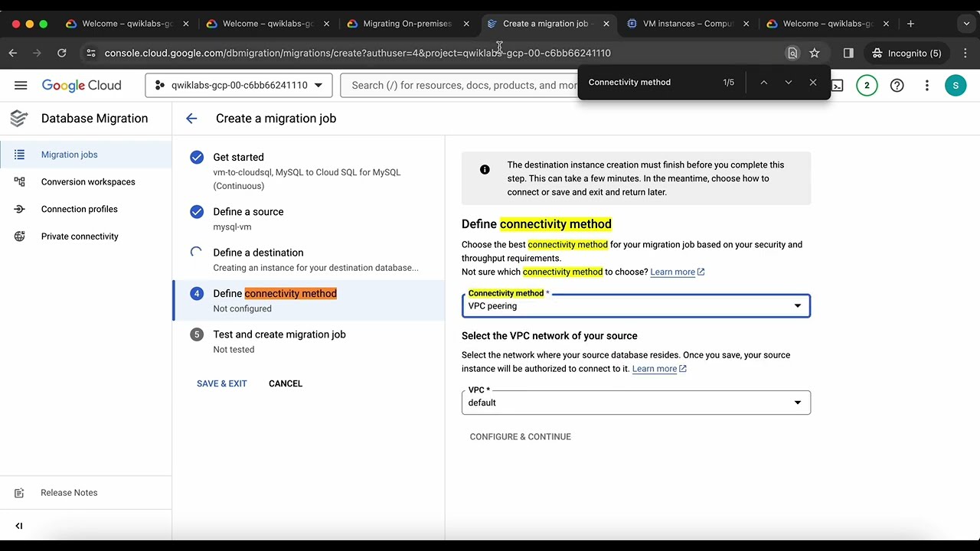Click the 'mysql-vm' source label
The width and height of the screenshot is (980, 551).
pos(232,227)
